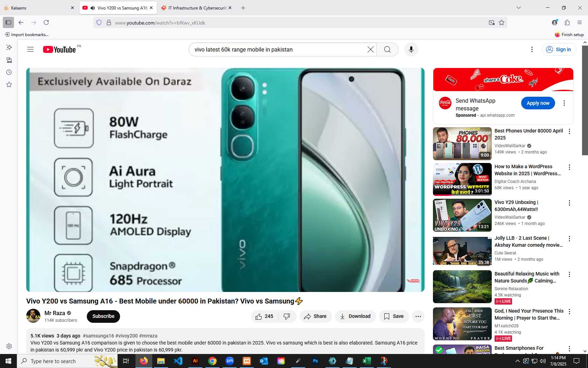
Task: Run search with the magnifier button
Action: click(x=387, y=49)
